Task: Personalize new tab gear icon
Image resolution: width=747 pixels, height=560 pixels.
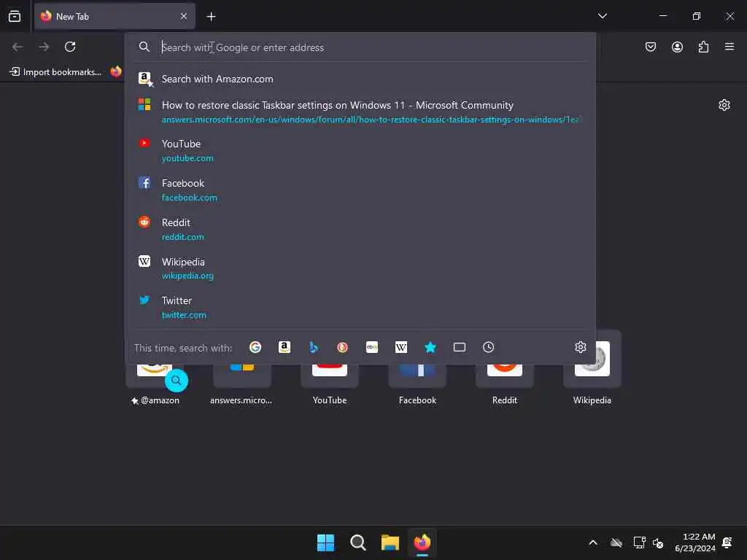Action: [x=724, y=105]
